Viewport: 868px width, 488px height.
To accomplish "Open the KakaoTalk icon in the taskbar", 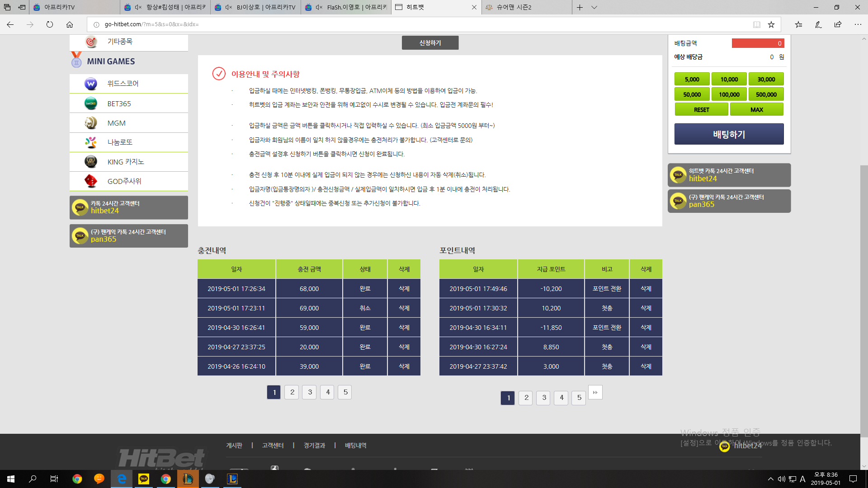I will coord(144,479).
